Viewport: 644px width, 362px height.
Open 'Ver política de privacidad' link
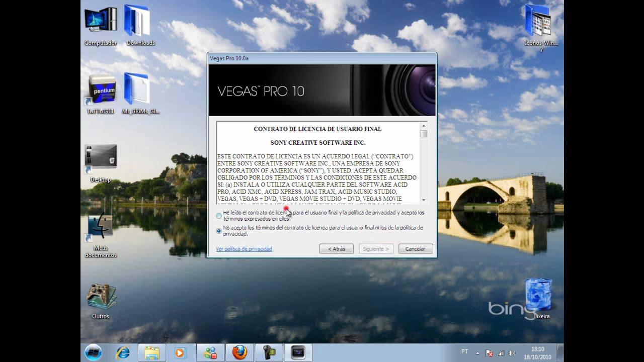tap(244, 249)
